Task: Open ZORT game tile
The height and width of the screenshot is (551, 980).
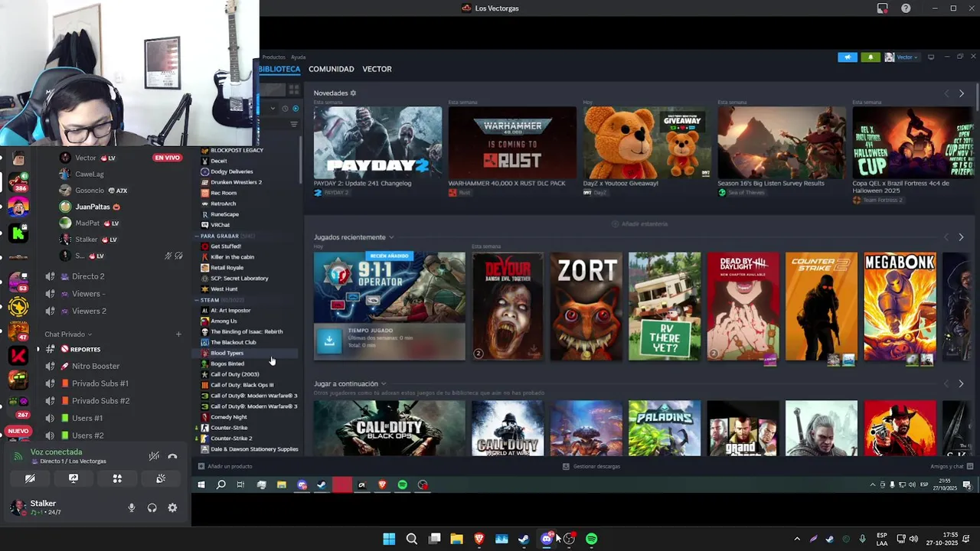Action: 586,306
